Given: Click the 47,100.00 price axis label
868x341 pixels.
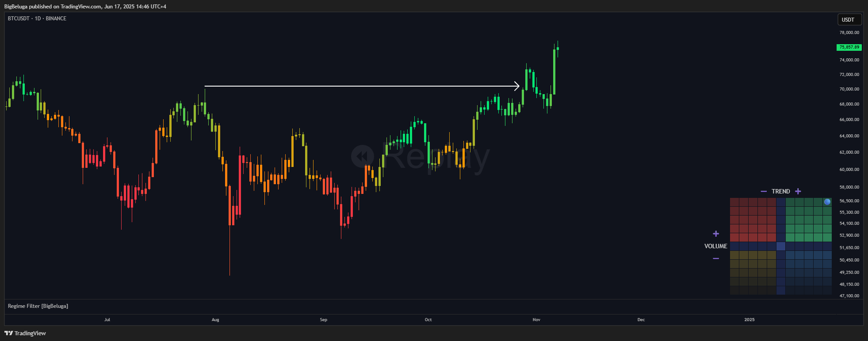Looking at the screenshot, I should click(849, 296).
